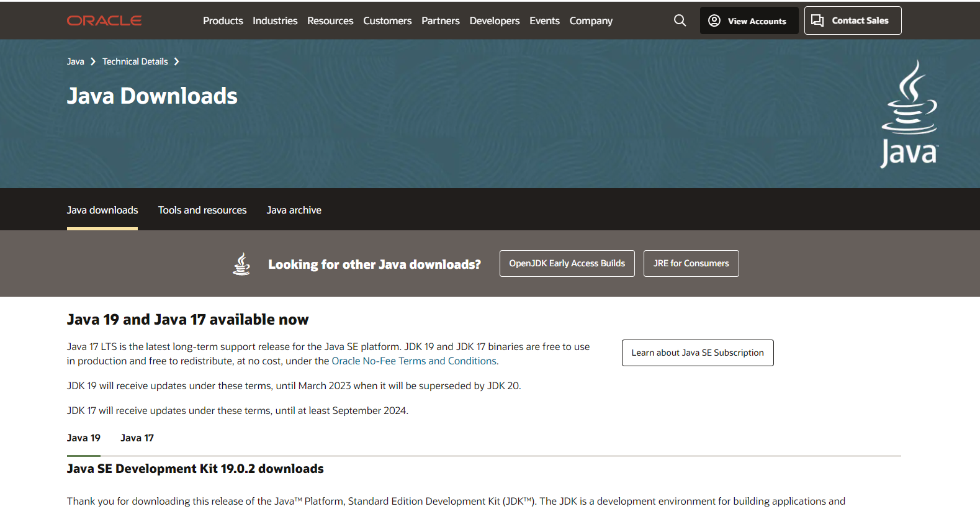Image resolution: width=980 pixels, height=509 pixels.
Task: Click the Looking for other Java downloads? text
Action: (x=374, y=264)
